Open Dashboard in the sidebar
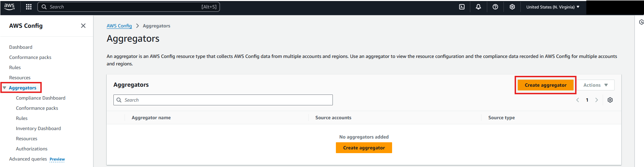 21,47
